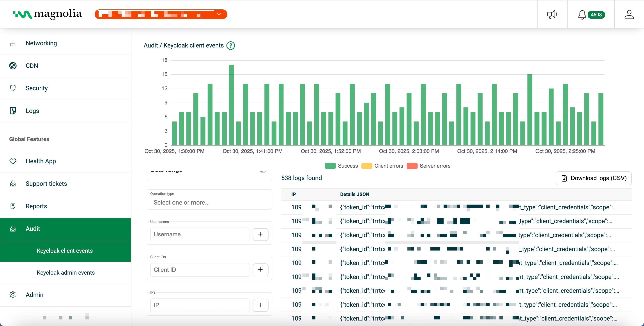Toggle the Success series in the chart legend
The width and height of the screenshot is (644, 326).
click(330, 166)
